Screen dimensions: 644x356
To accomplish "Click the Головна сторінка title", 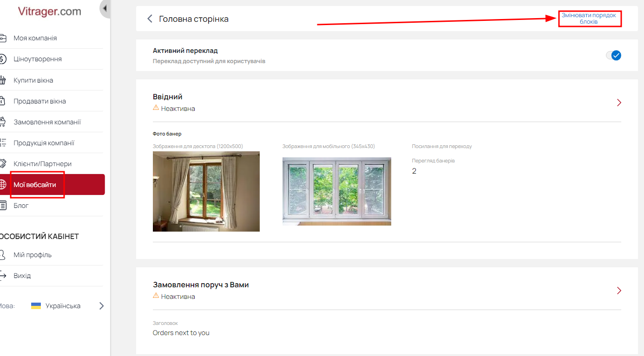I will coord(194,19).
